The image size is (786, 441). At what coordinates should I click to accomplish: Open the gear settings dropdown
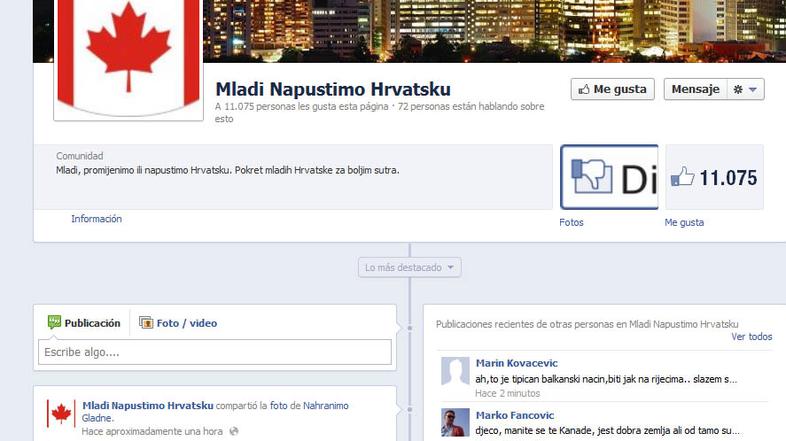(745, 89)
